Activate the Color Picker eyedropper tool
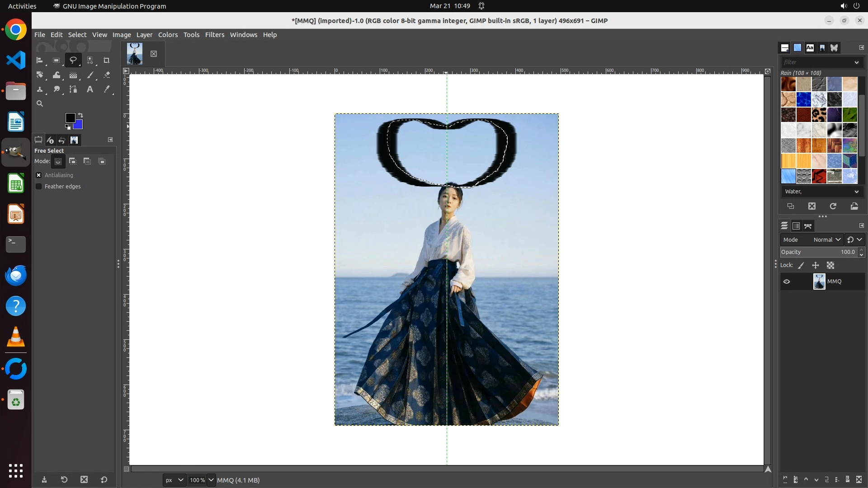This screenshot has height=488, width=868. pos(107,89)
